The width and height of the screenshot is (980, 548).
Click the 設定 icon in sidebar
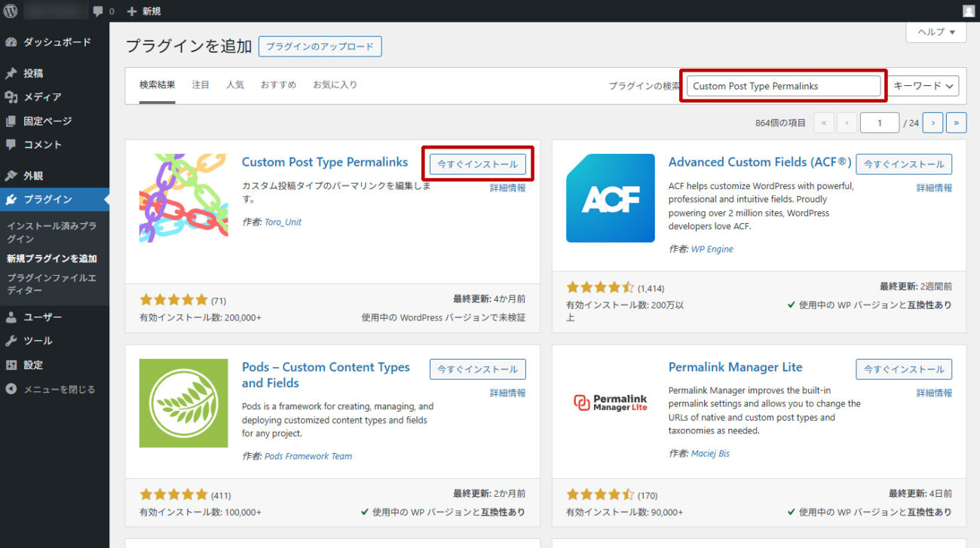click(x=11, y=365)
